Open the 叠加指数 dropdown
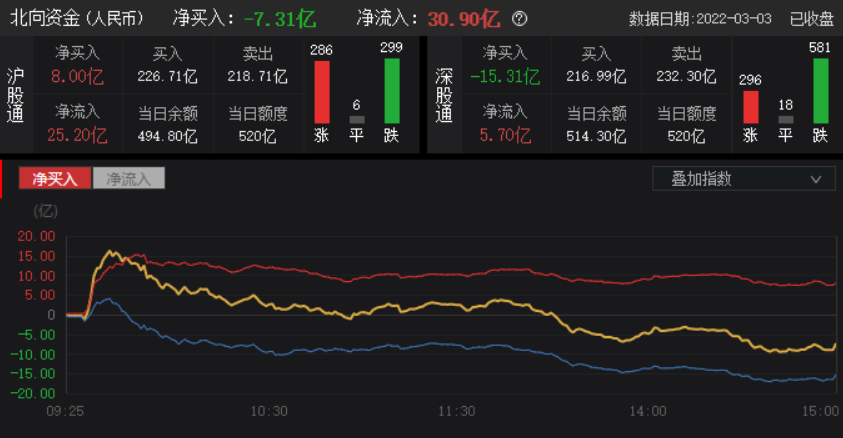Viewport: 843px width, 438px height. point(744,178)
